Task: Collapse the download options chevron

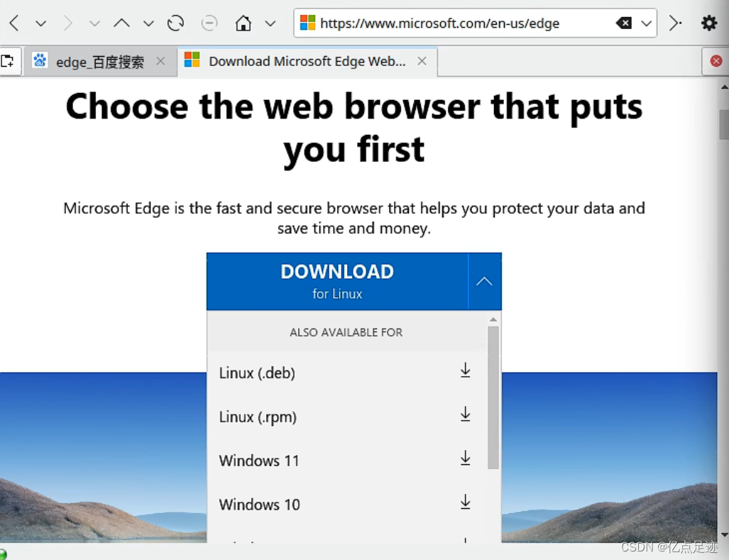Action: pyautogui.click(x=484, y=281)
